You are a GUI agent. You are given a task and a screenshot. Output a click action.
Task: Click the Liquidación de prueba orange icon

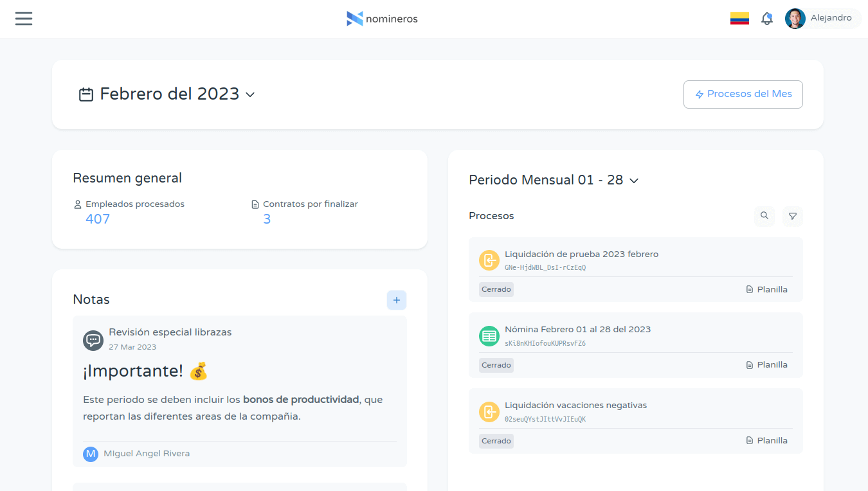tap(489, 260)
